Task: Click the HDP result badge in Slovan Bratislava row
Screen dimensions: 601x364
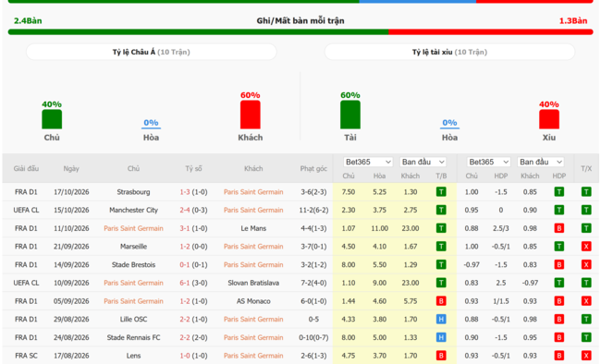Action: (x=559, y=283)
